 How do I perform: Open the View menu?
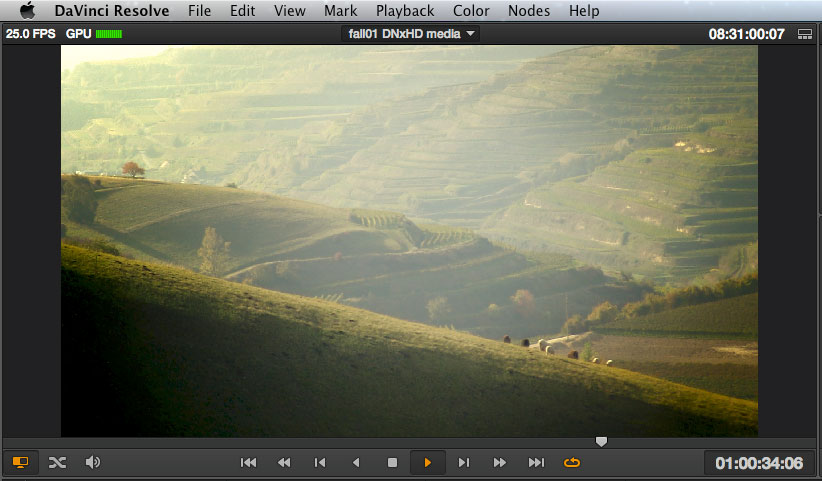289,10
